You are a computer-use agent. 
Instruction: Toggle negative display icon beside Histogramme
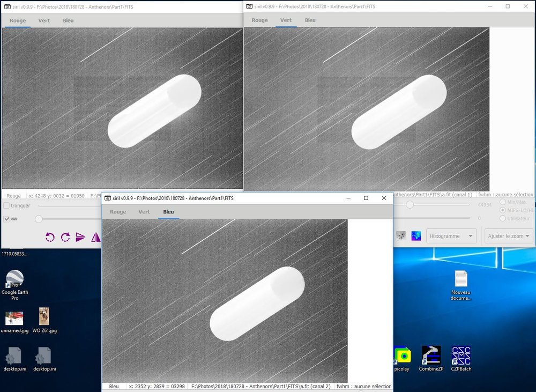pyautogui.click(x=400, y=236)
